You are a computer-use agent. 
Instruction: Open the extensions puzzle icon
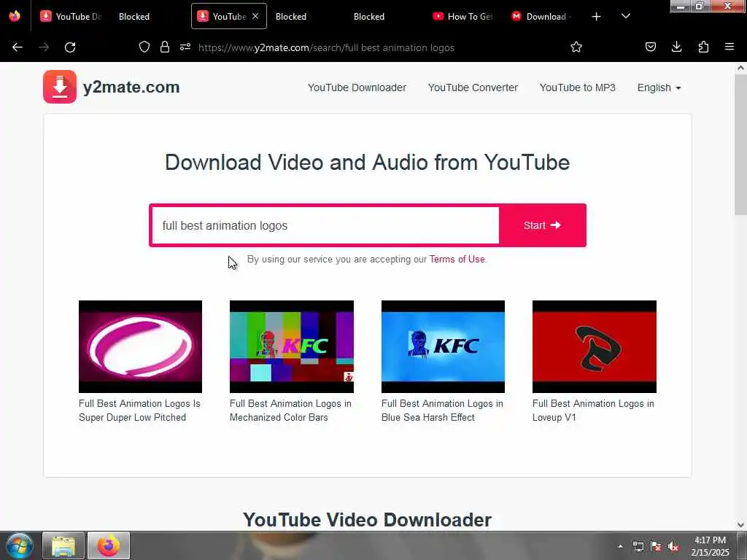pos(703,47)
